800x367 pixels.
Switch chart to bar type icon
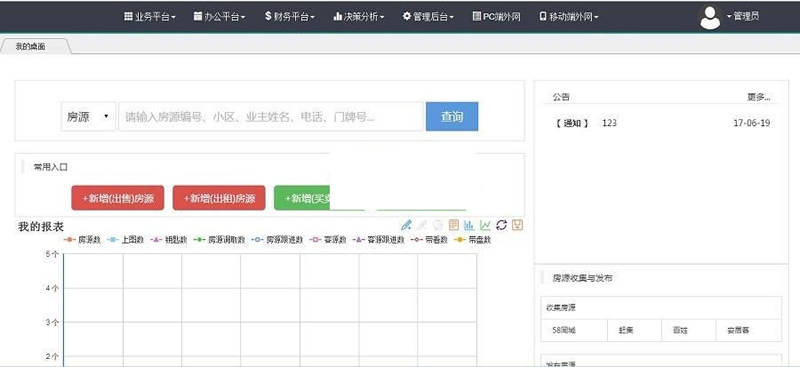pos(469,225)
